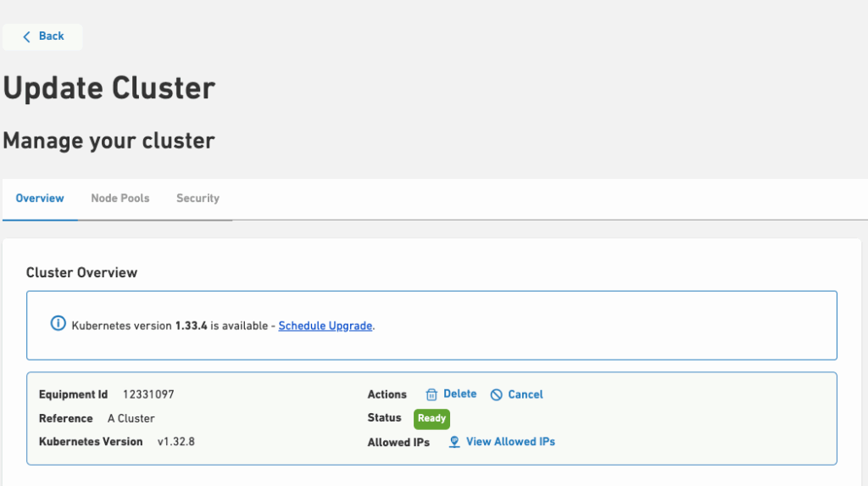Click the trash can Delete icon
This screenshot has width=868, height=486.
[x=431, y=394]
